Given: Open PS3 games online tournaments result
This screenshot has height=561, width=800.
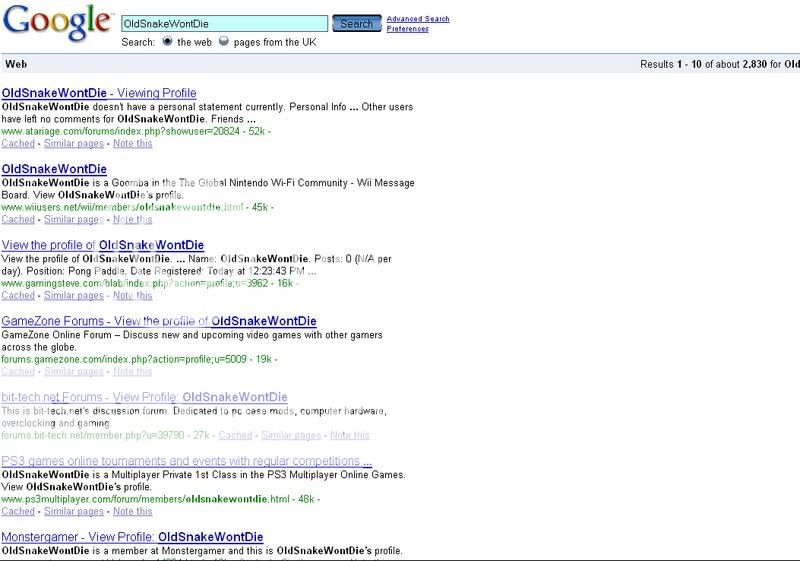Looking at the screenshot, I should pos(187,461).
